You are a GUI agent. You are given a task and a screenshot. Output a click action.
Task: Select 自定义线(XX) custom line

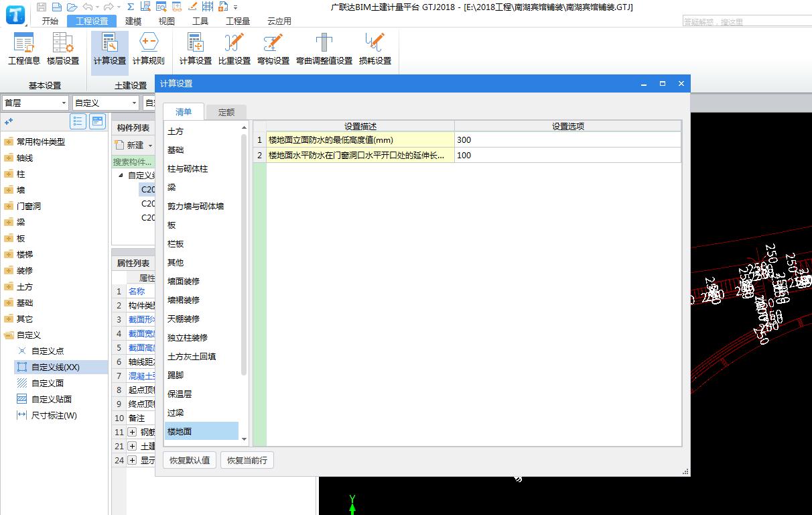(x=60, y=367)
